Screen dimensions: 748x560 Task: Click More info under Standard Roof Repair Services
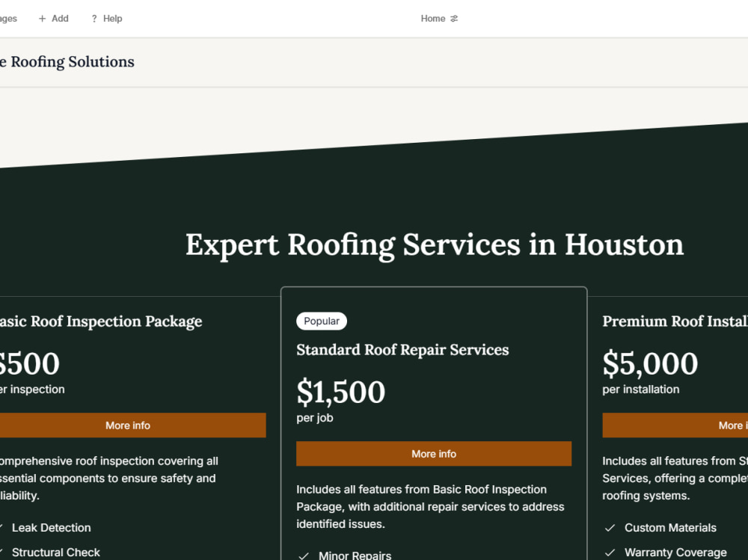click(434, 454)
